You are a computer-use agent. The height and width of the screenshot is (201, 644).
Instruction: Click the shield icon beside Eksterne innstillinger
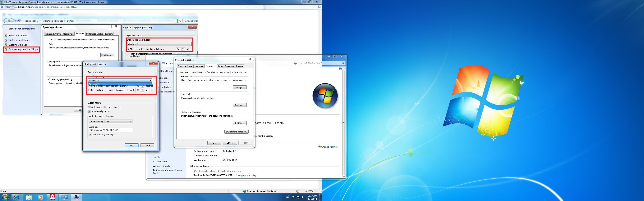point(6,40)
